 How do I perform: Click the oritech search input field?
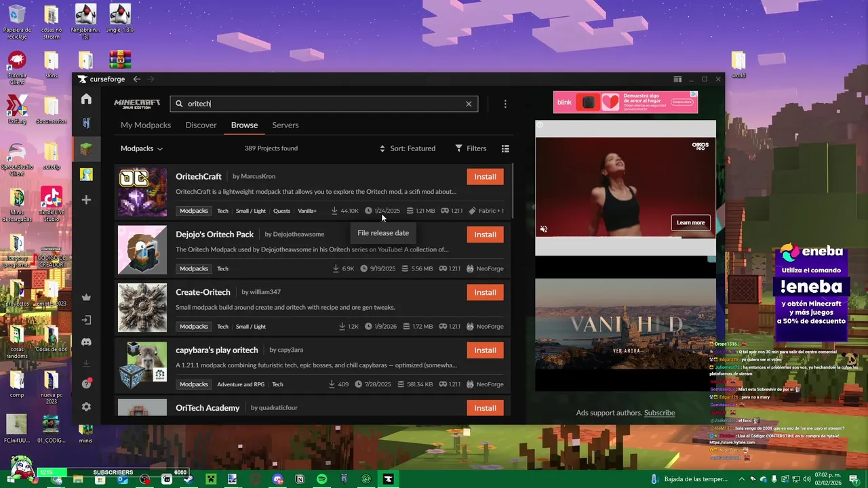(x=324, y=104)
